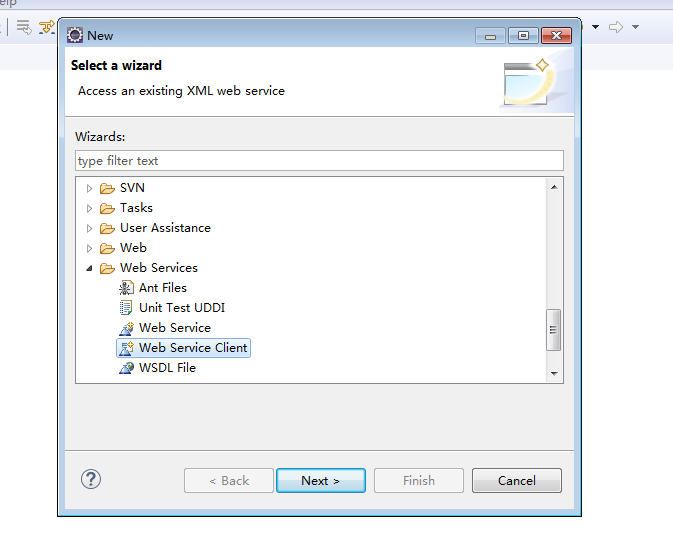Collapse the Web Services folder node

(x=89, y=268)
